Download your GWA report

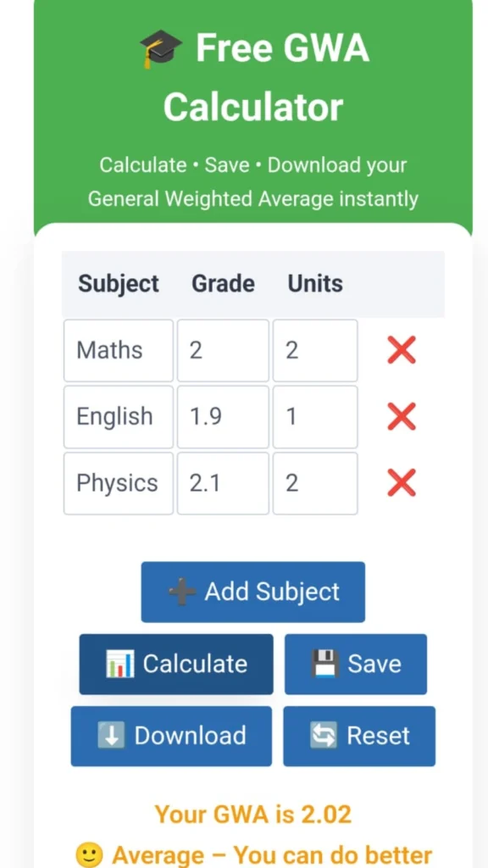170,736
